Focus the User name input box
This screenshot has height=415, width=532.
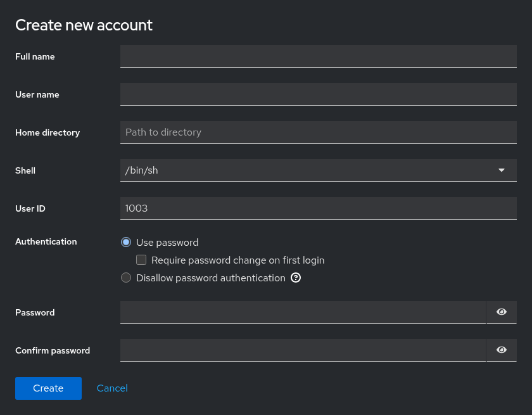(318, 94)
